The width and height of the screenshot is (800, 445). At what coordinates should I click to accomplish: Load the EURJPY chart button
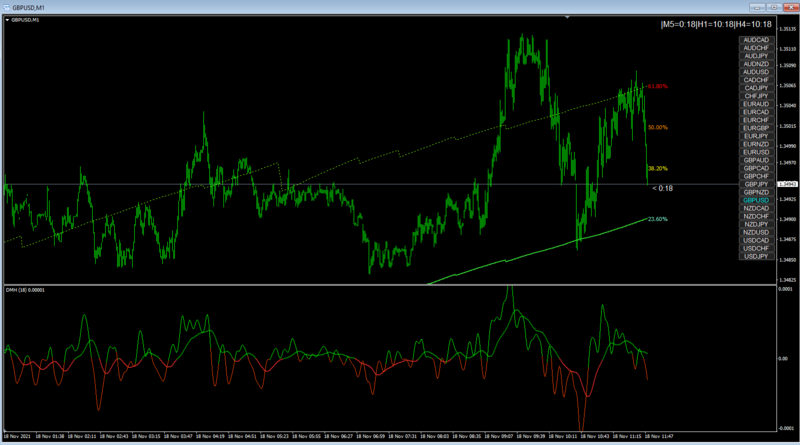pyautogui.click(x=756, y=136)
